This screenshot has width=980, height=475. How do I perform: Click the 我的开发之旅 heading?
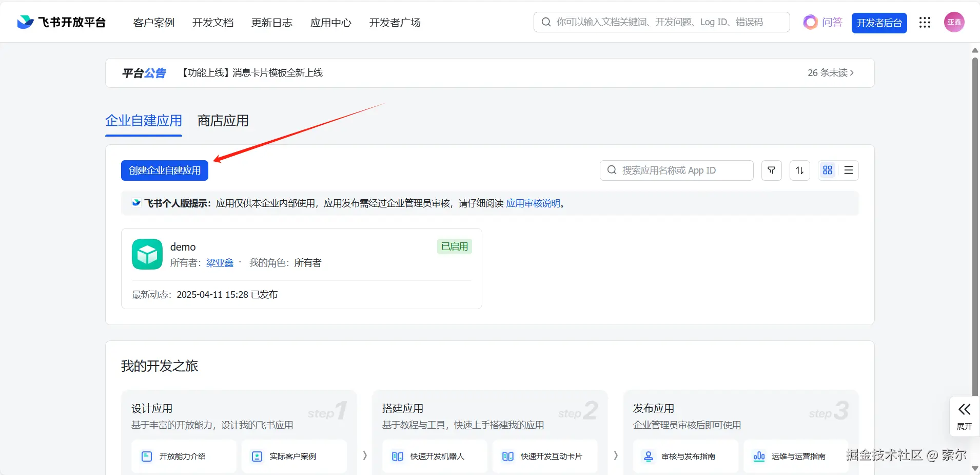[160, 366]
